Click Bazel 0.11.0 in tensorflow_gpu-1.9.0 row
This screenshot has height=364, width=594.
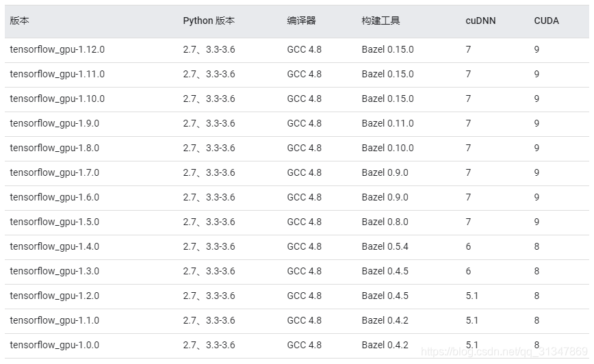coord(387,123)
